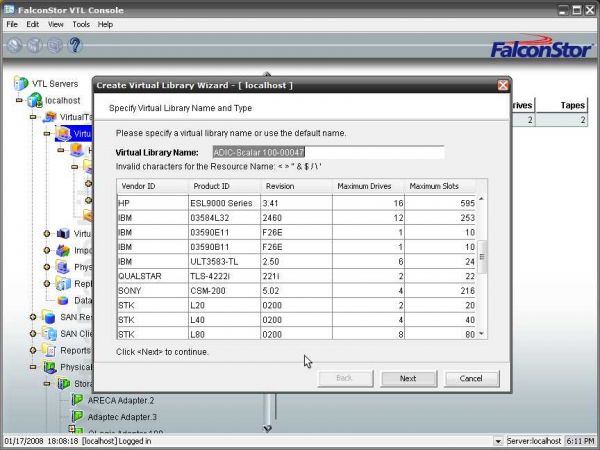Click the Virtual Library Name field
The width and height of the screenshot is (600, 450).
pos(328,152)
